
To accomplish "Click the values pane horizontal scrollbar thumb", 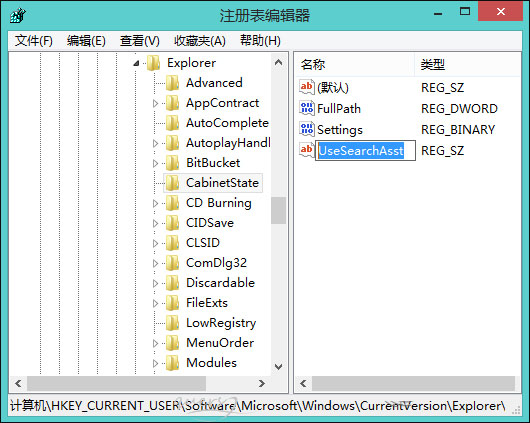I will tap(413, 383).
